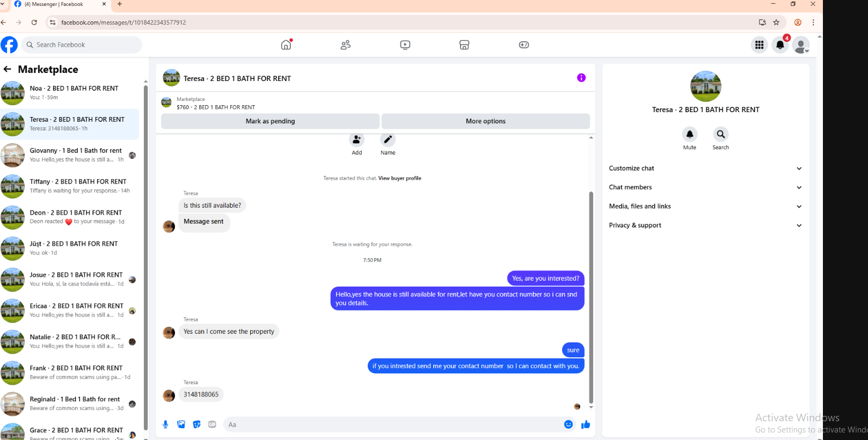
Task: Open the Giovanny conversation
Action: [70, 155]
